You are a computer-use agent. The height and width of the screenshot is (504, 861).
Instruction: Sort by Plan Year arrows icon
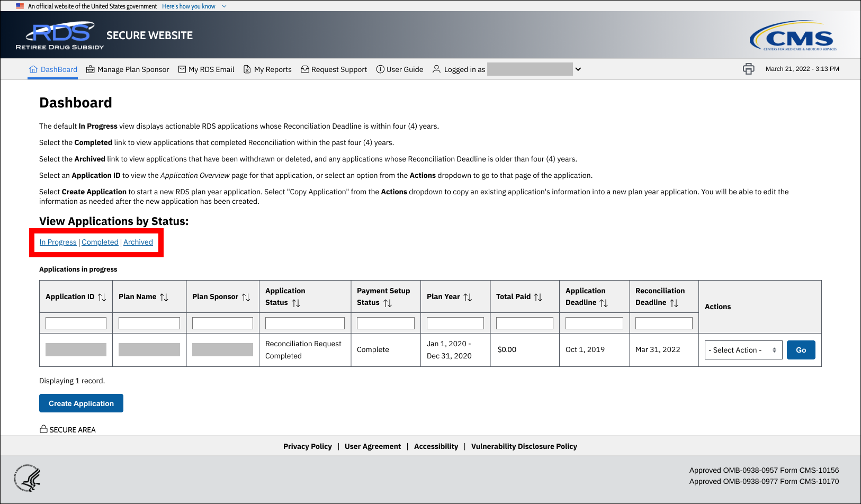[468, 297]
